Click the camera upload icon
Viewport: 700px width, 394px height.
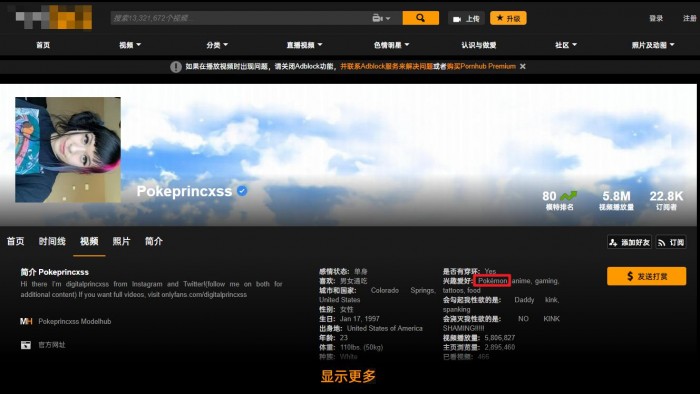pyautogui.click(x=457, y=19)
